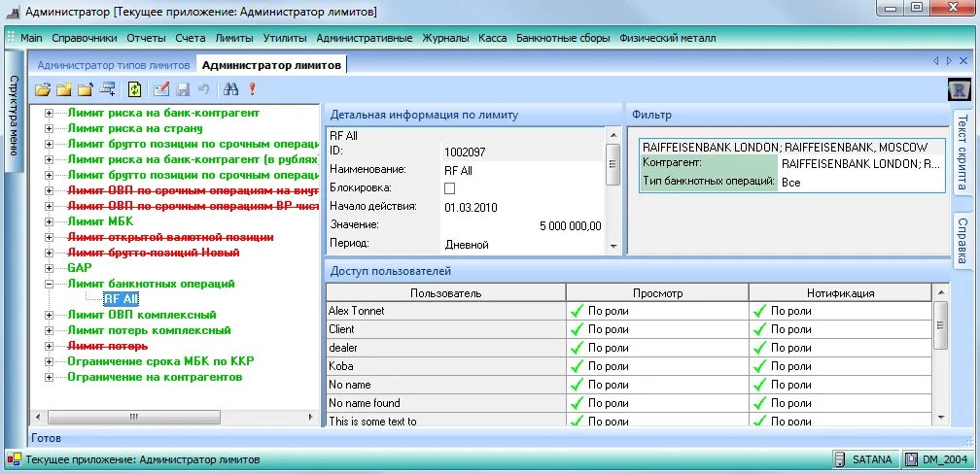The image size is (980, 474).
Task: Click the add item icon with plus
Action: pos(108,89)
